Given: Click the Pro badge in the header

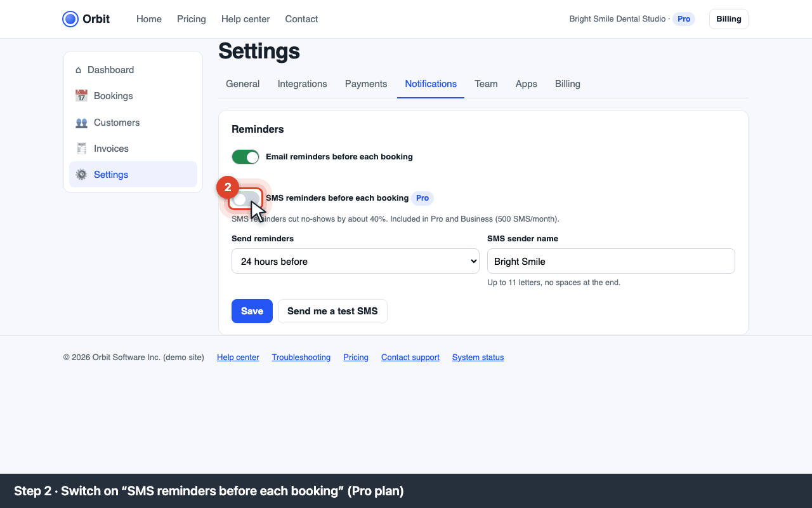Looking at the screenshot, I should coord(684,19).
